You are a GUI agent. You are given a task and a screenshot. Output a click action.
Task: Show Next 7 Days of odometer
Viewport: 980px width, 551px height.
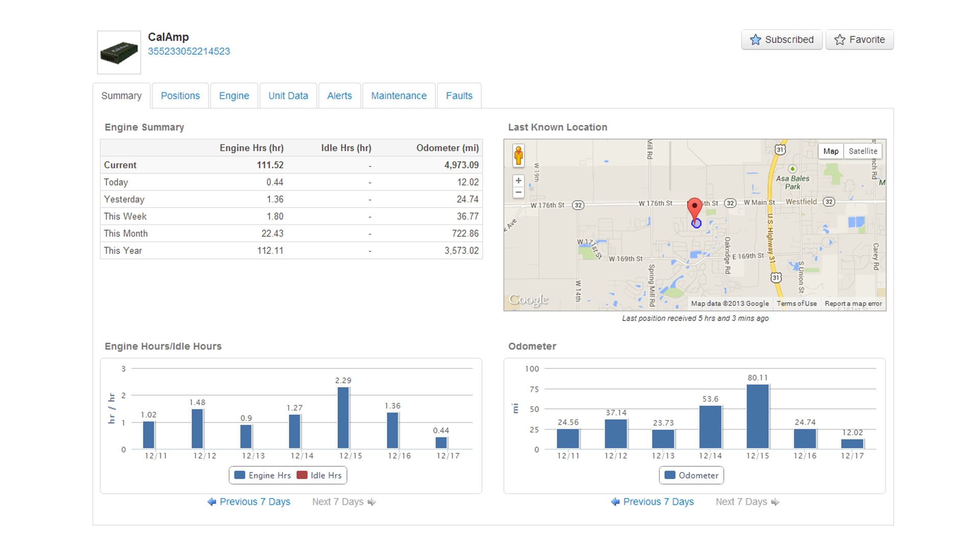pyautogui.click(x=748, y=502)
